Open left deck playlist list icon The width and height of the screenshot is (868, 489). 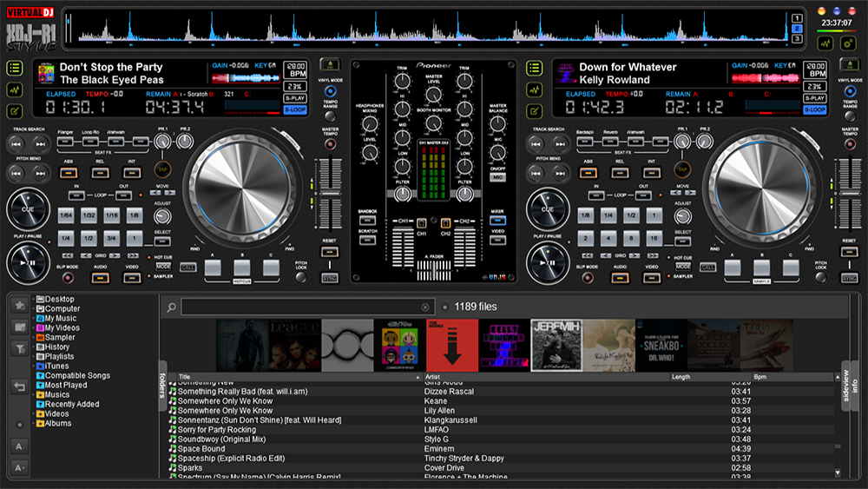(15, 68)
